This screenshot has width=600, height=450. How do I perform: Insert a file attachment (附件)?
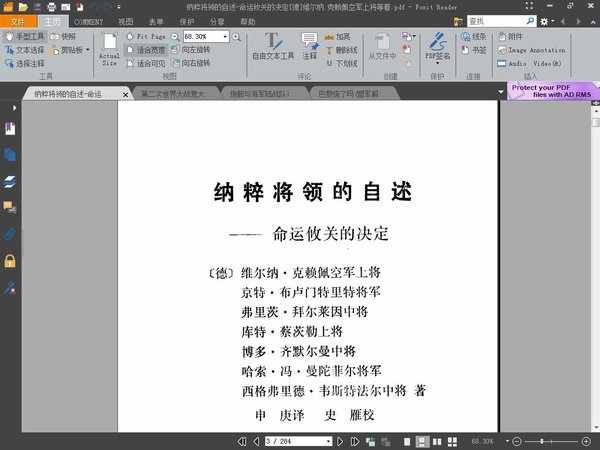[511, 37]
